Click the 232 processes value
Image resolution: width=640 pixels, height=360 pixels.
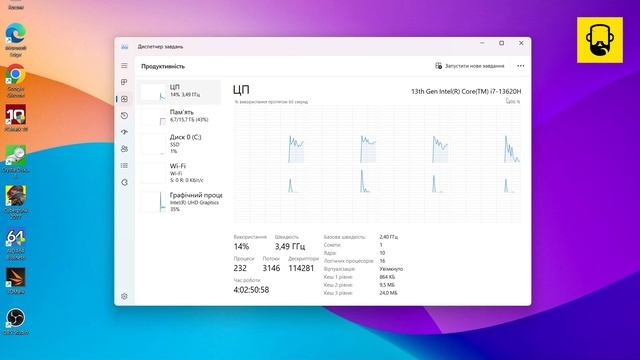click(240, 268)
